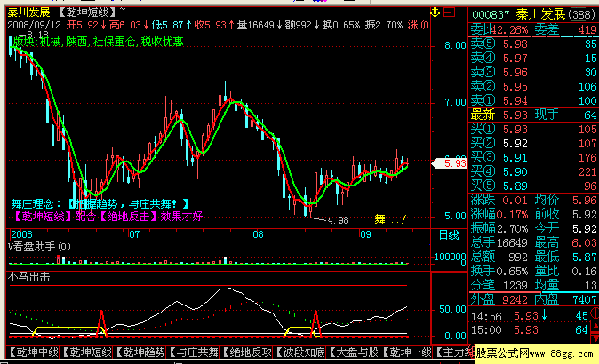Select the 卖① 5.94 ask row
599x364 pixels.
533,100
